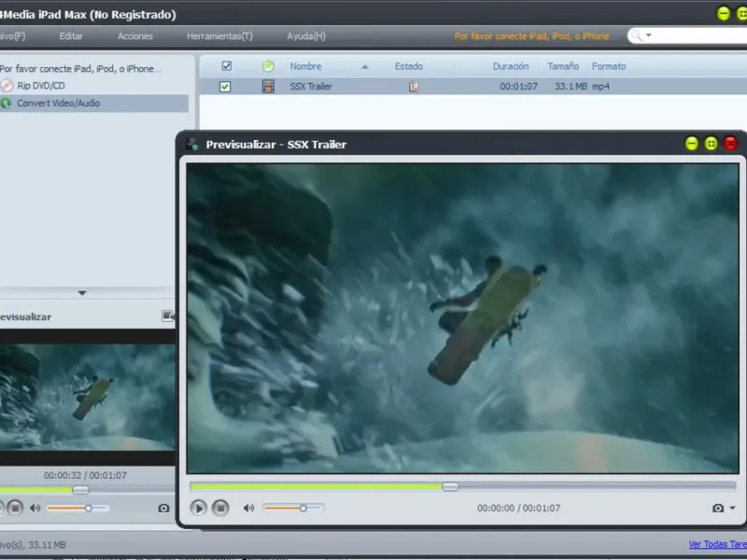Stop playback in the embedded preview panel
Viewport: 747px width, 560px height.
coord(15,508)
